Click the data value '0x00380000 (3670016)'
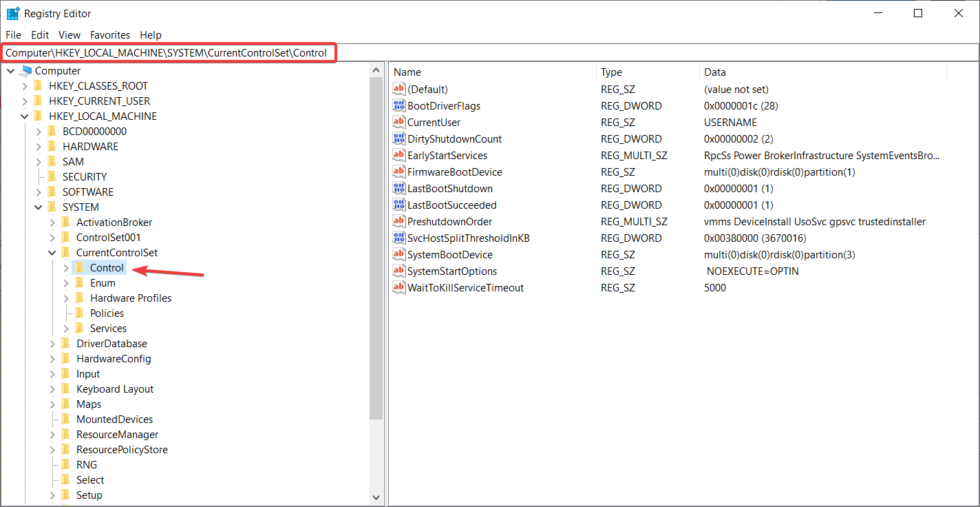The height and width of the screenshot is (507, 980). pyautogui.click(x=755, y=238)
